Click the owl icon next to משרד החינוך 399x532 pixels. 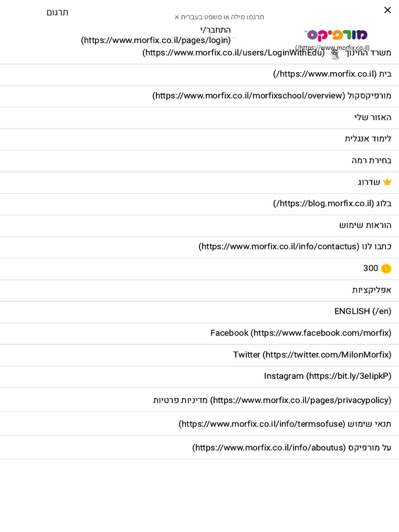335,54
